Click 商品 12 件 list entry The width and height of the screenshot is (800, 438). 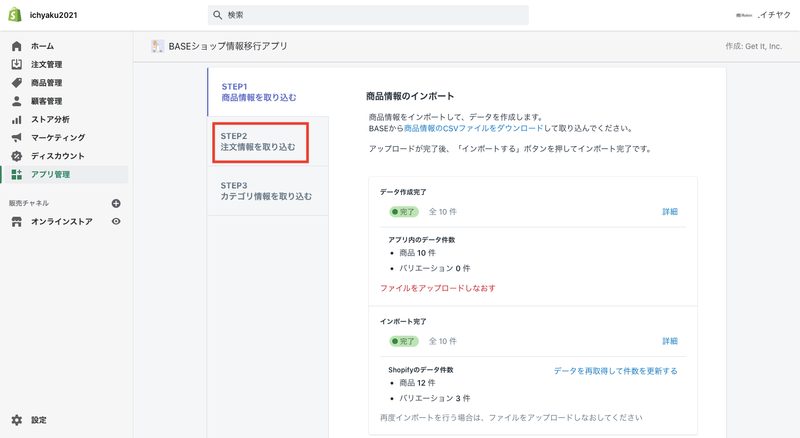417,382
